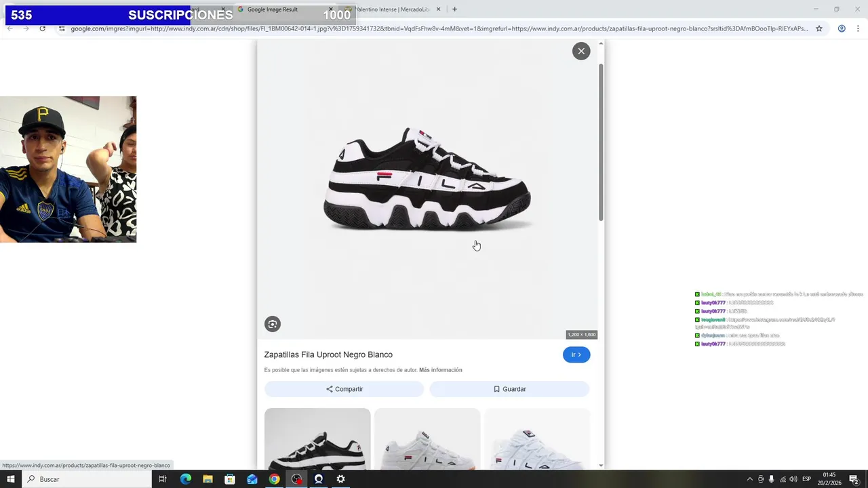Open the volume speaker tray icon
The height and width of the screenshot is (488, 868).
pos(793,479)
